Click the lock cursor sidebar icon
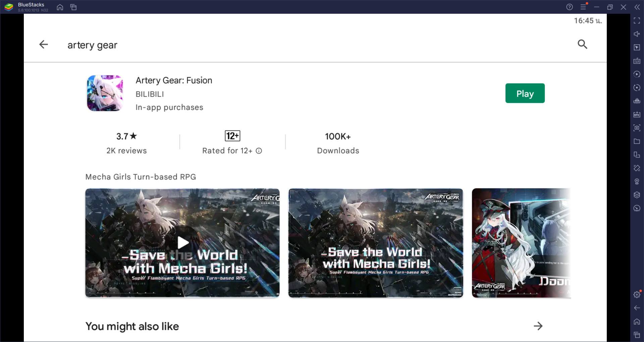This screenshot has width=644, height=342. tap(637, 47)
